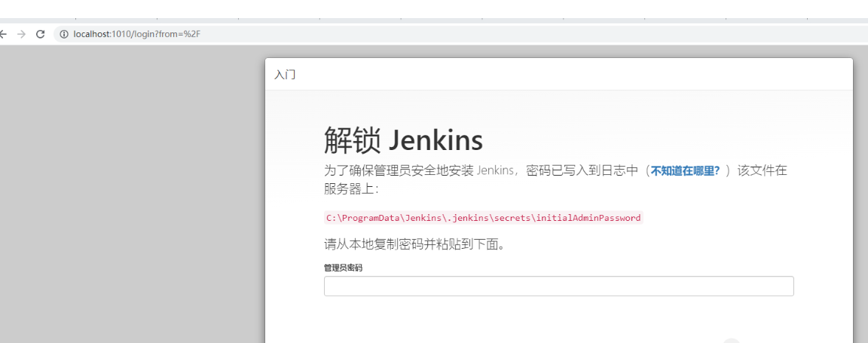The height and width of the screenshot is (343, 868).
Task: Open the 不知道在哪里? help link
Action: click(685, 170)
